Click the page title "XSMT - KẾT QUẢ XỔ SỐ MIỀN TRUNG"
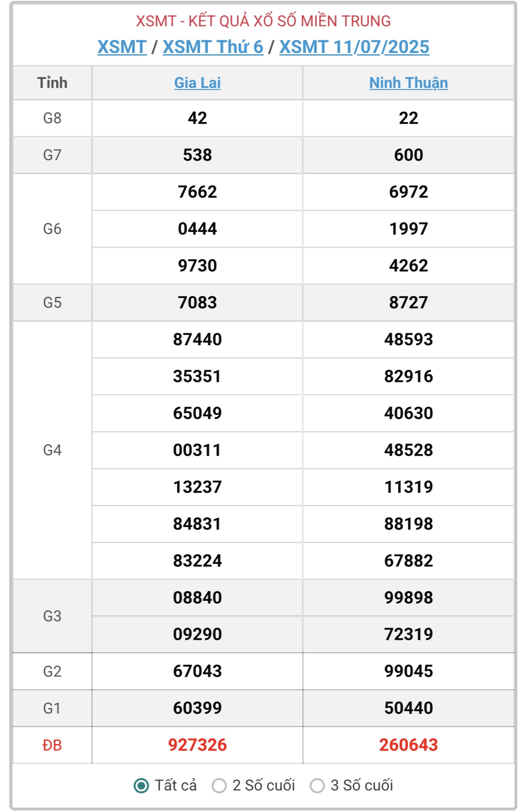Viewport: 527px width, 812px height. coord(263,21)
